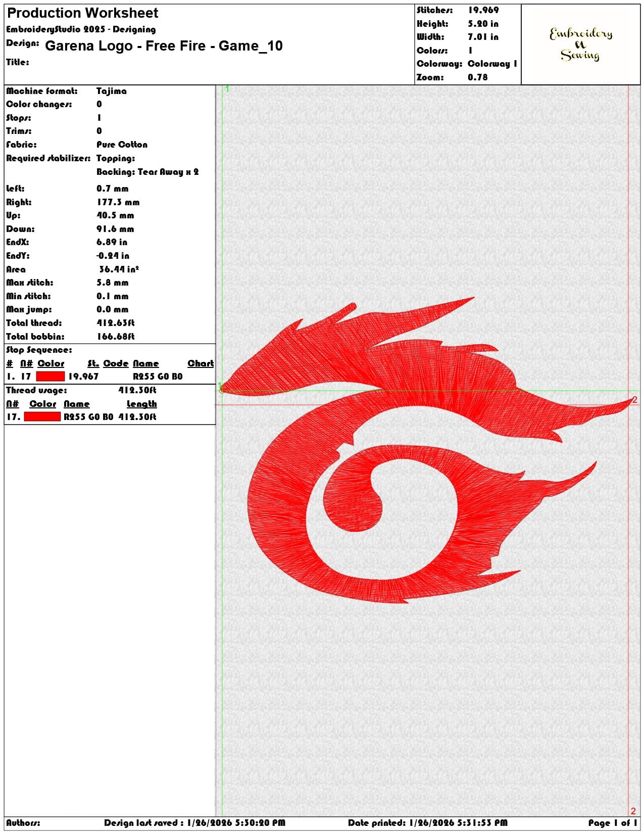
Task: Select the Right value "177.3 mm"
Action: pyautogui.click(x=118, y=202)
